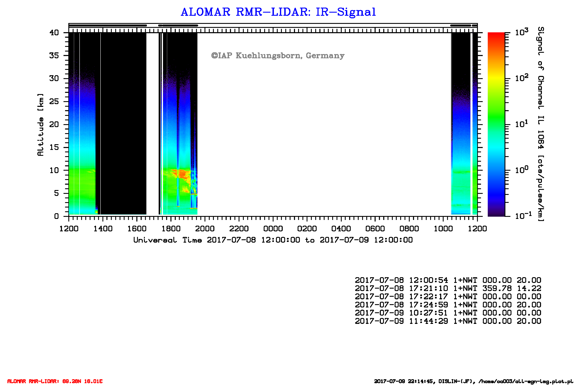Viewport: 581px width, 392px height.
Task: Click the 25 altitude axis label
Action: pos(54,102)
